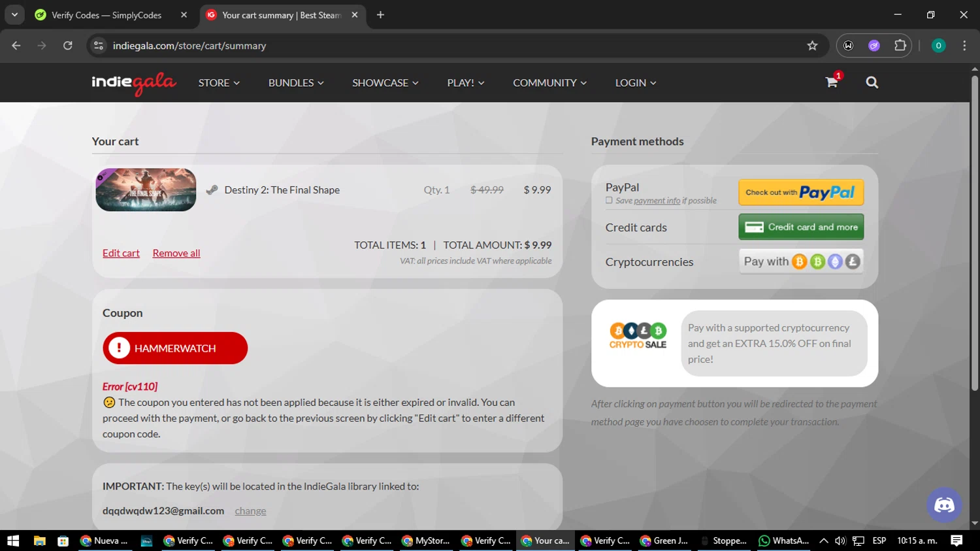
Task: Click the Error [cv110] text
Action: tap(130, 386)
